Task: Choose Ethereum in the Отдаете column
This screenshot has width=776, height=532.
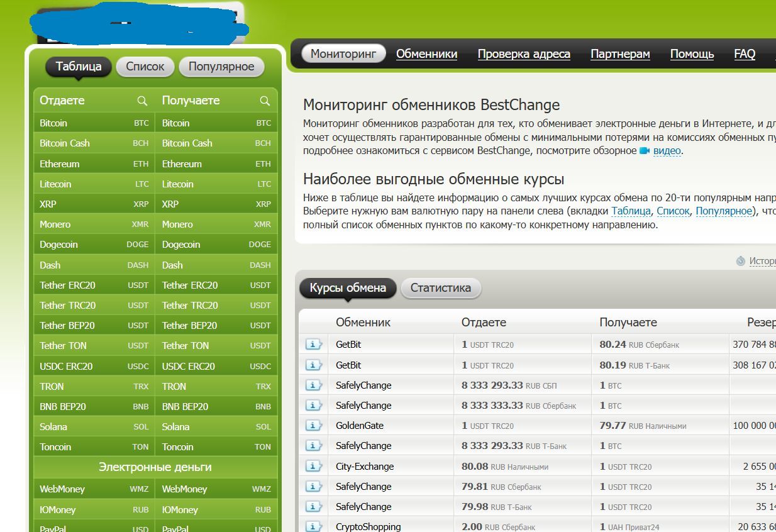Action: point(94,163)
